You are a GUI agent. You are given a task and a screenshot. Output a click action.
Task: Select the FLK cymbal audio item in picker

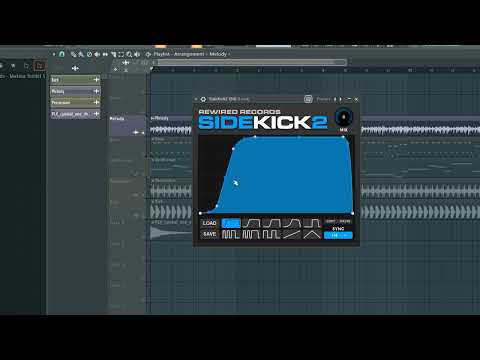75,114
